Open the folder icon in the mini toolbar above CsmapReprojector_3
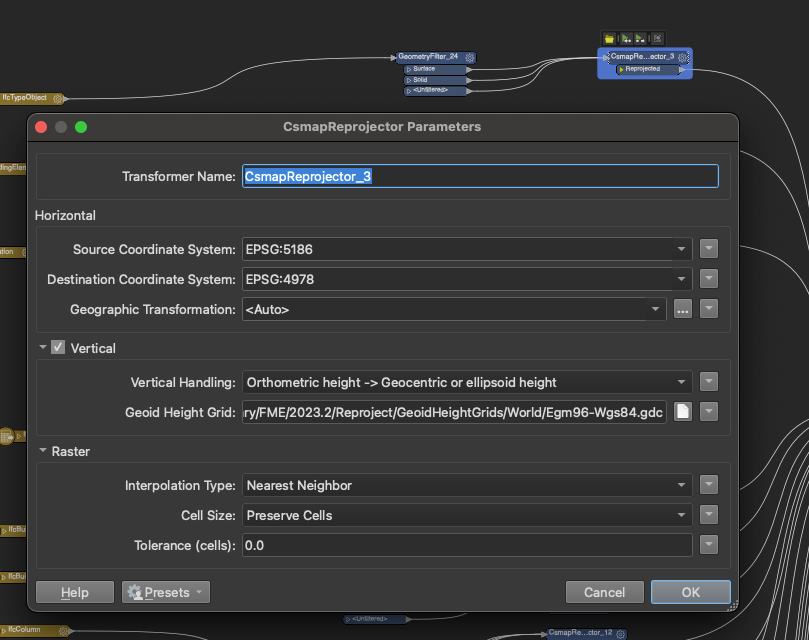809x640 pixels. point(609,39)
